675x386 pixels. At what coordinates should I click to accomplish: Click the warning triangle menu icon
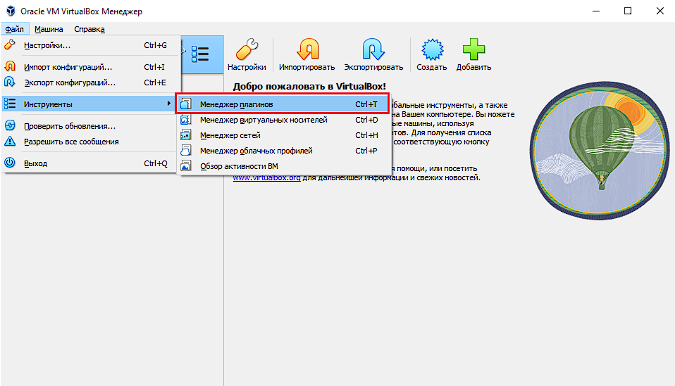9,141
